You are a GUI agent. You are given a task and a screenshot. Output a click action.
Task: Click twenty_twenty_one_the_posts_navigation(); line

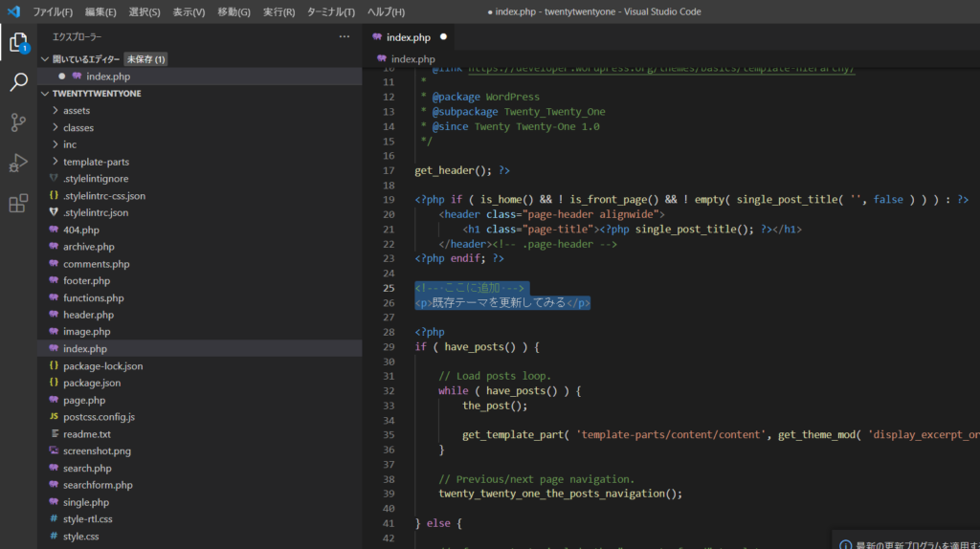[560, 494]
